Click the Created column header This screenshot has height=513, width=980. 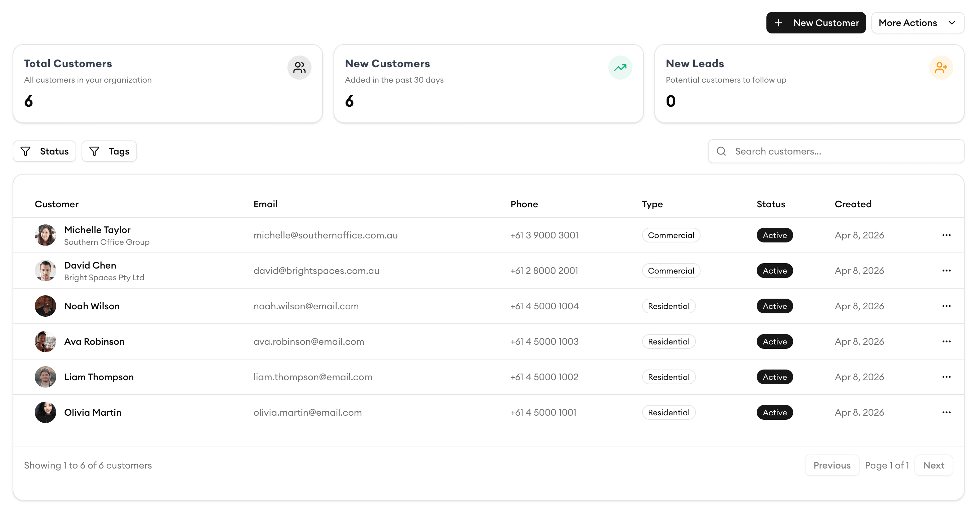(x=853, y=204)
